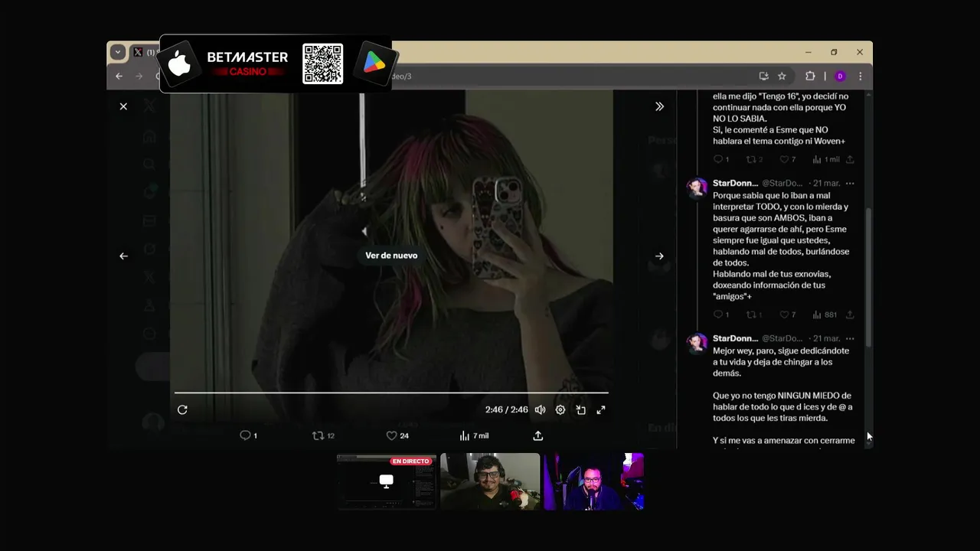The width and height of the screenshot is (980, 551).
Task: Go to the previous media with the left arrow
Action: click(x=123, y=256)
